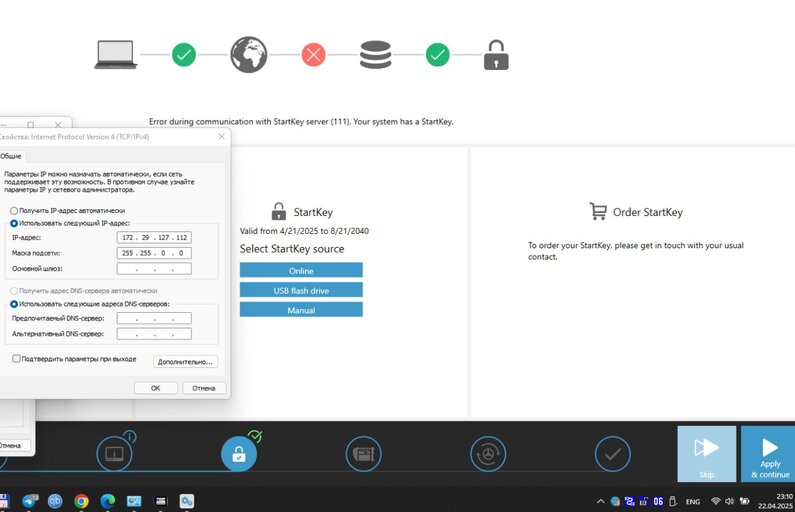The height and width of the screenshot is (512, 795).
Task: Click the database server stack icon
Action: pyautogui.click(x=376, y=54)
